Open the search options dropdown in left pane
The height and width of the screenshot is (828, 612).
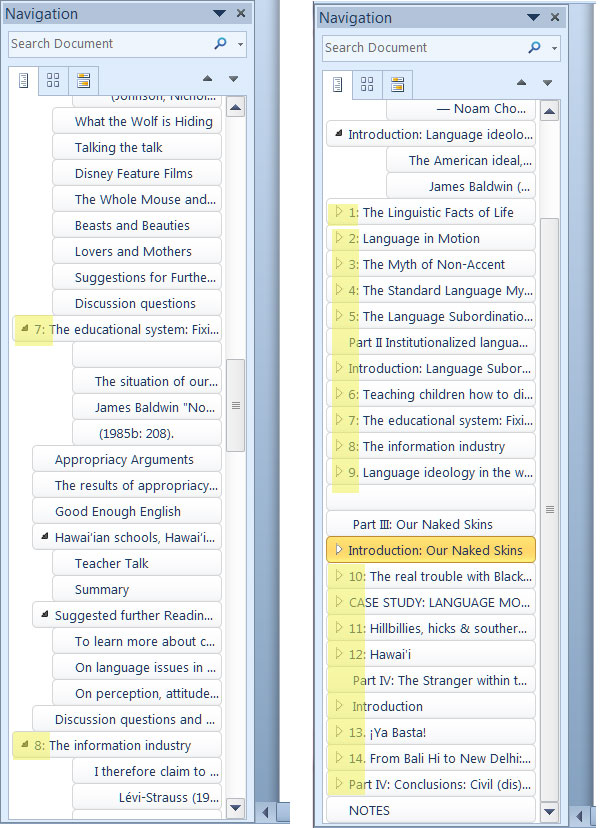(x=240, y=44)
